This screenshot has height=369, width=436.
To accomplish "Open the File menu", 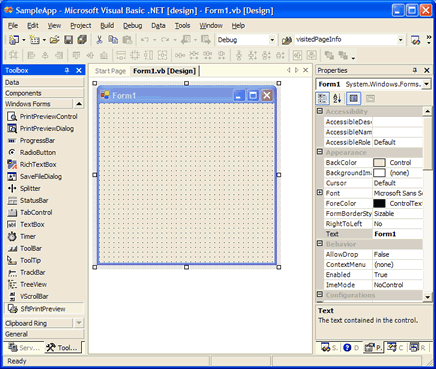I will [13, 26].
